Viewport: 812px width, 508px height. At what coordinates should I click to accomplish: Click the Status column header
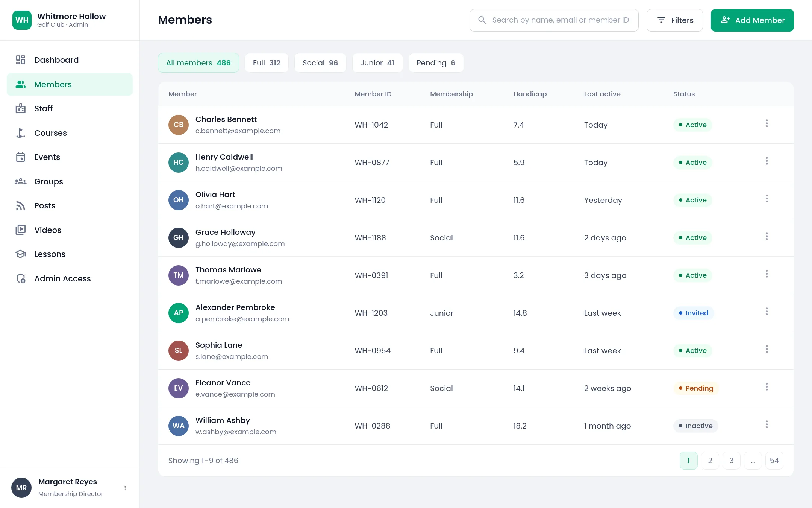pyautogui.click(x=684, y=94)
